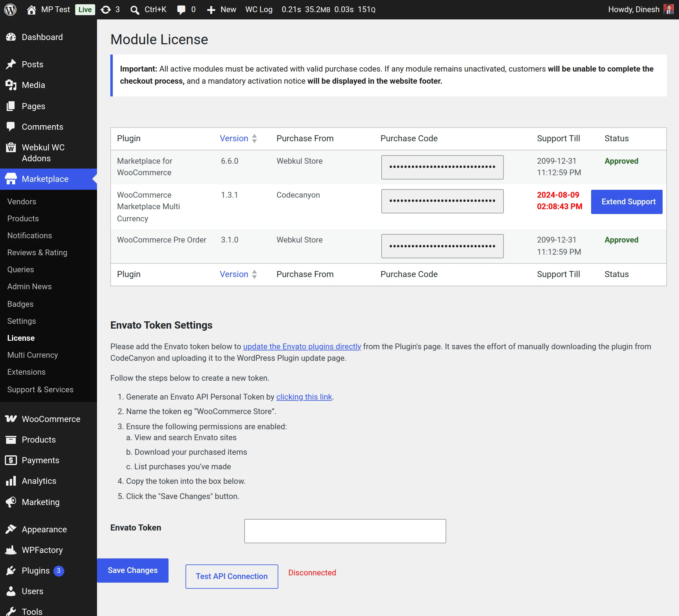Click the Envato Token input field
Screen dimensions: 679x616
pyautogui.click(x=345, y=531)
